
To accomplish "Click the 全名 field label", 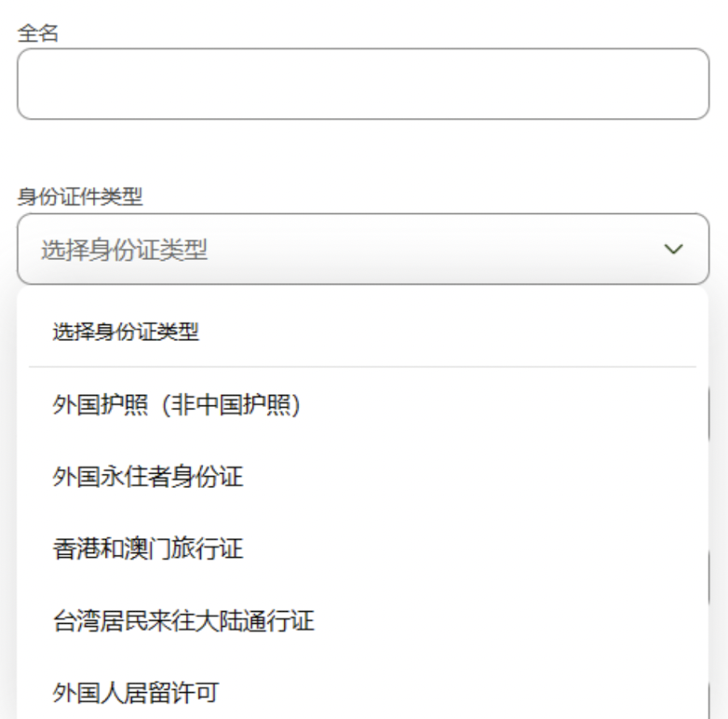I will tap(38, 33).
